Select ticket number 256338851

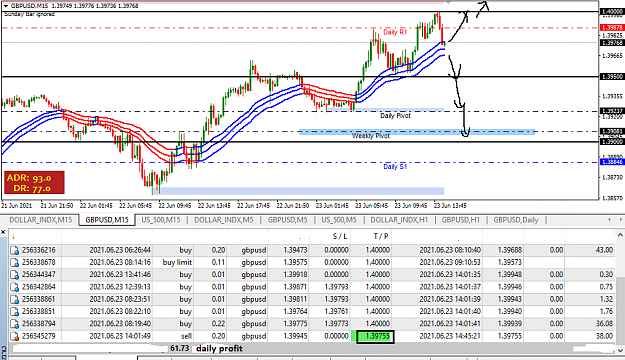39,311
